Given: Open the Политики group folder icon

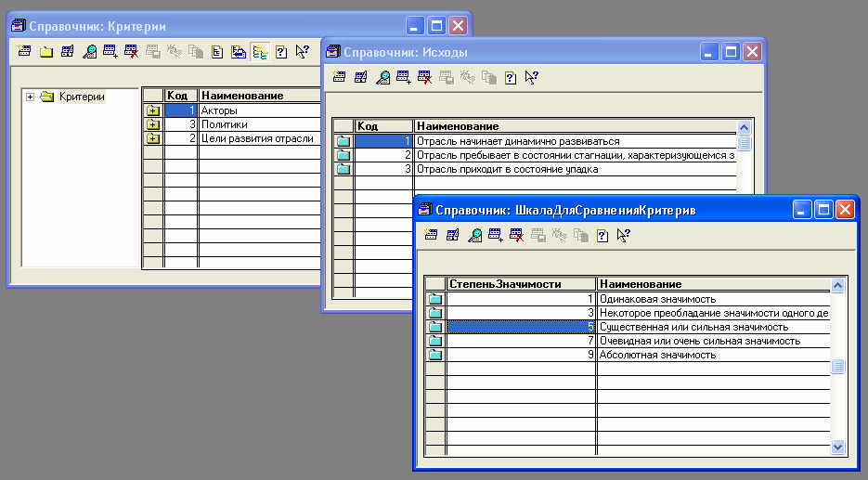Looking at the screenshot, I should coord(153,124).
